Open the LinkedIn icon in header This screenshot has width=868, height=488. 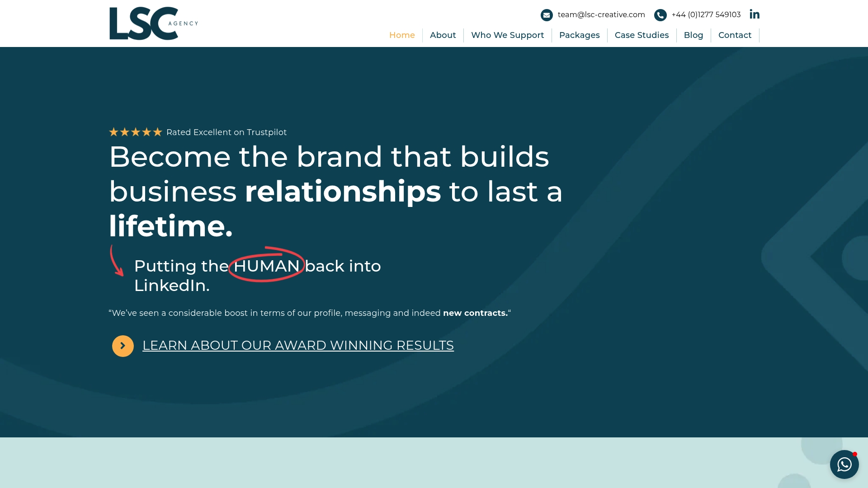pyautogui.click(x=755, y=14)
